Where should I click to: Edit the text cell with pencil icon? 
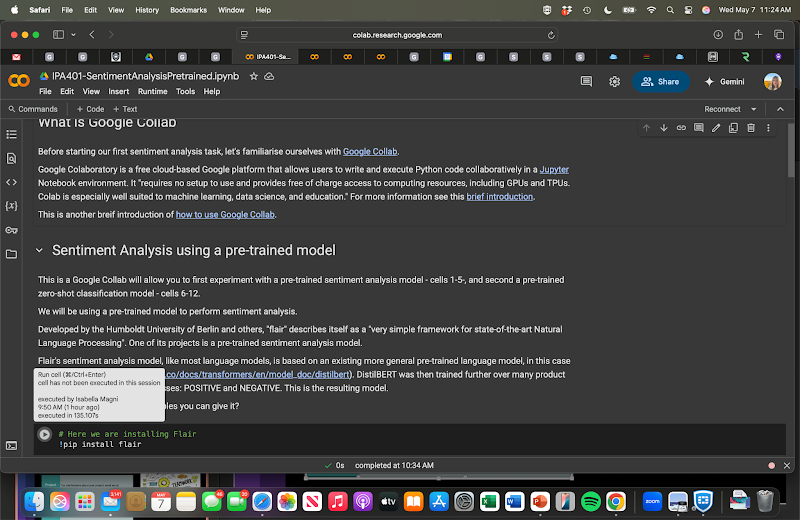tap(716, 128)
